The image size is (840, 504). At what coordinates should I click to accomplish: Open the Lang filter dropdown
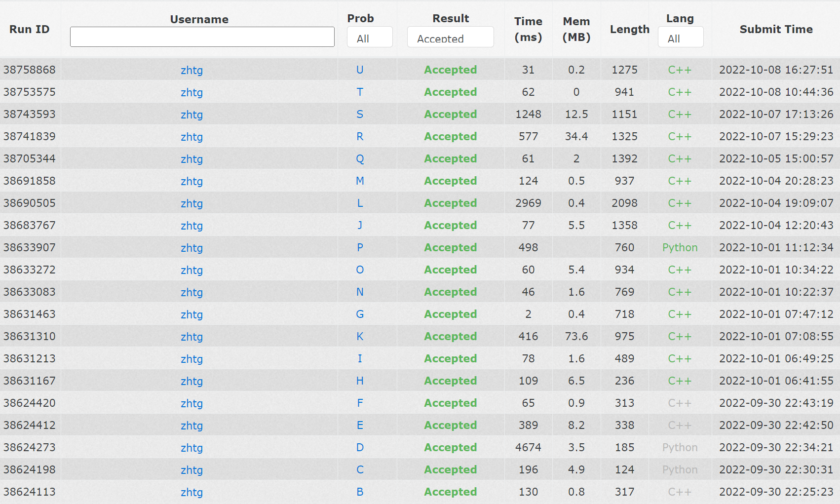(680, 38)
